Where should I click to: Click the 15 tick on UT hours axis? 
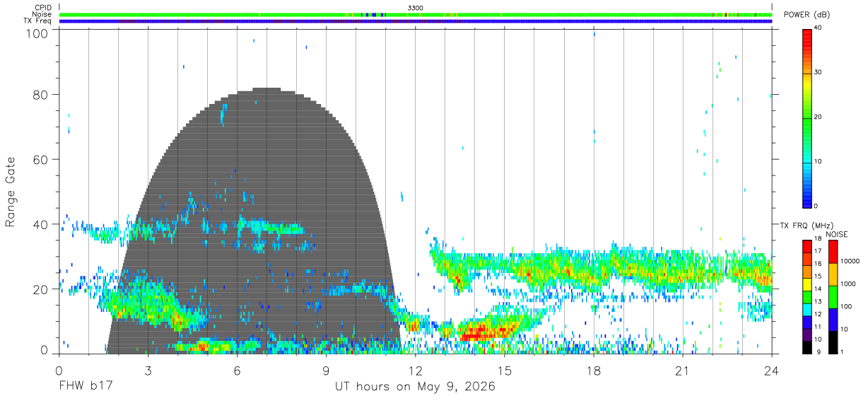[505, 371]
